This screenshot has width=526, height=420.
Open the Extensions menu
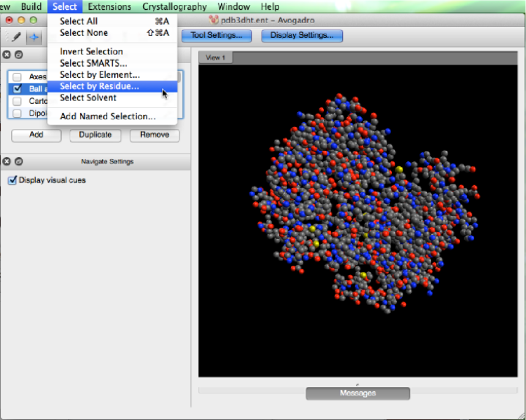coord(109,7)
